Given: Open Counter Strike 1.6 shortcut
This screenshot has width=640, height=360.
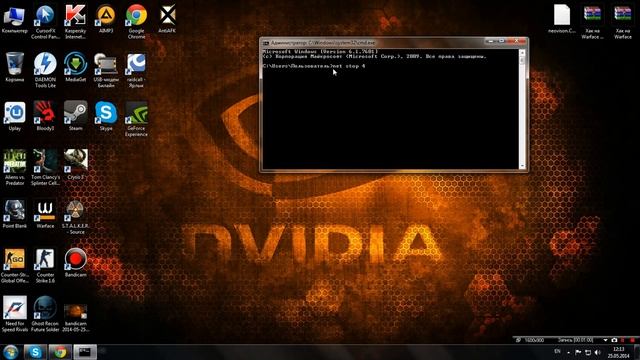Looking at the screenshot, I should click(45, 266).
